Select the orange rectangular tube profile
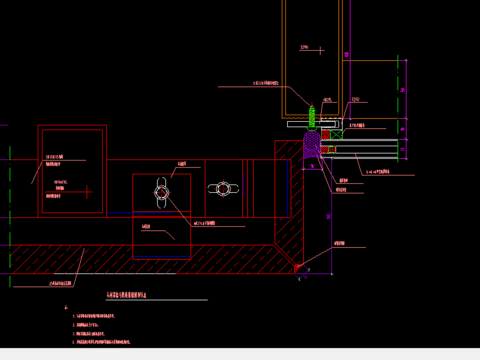The width and height of the screenshot is (480, 360). pos(312,59)
